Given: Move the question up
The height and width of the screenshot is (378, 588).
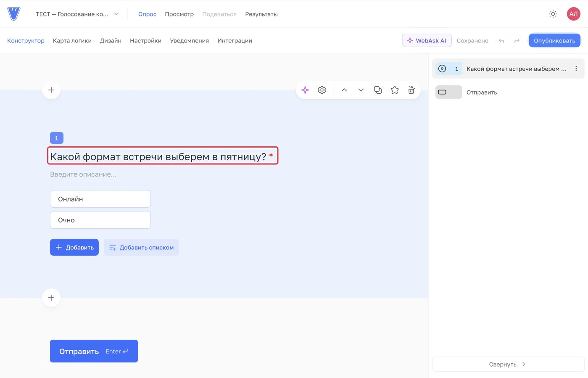Looking at the screenshot, I should [344, 90].
